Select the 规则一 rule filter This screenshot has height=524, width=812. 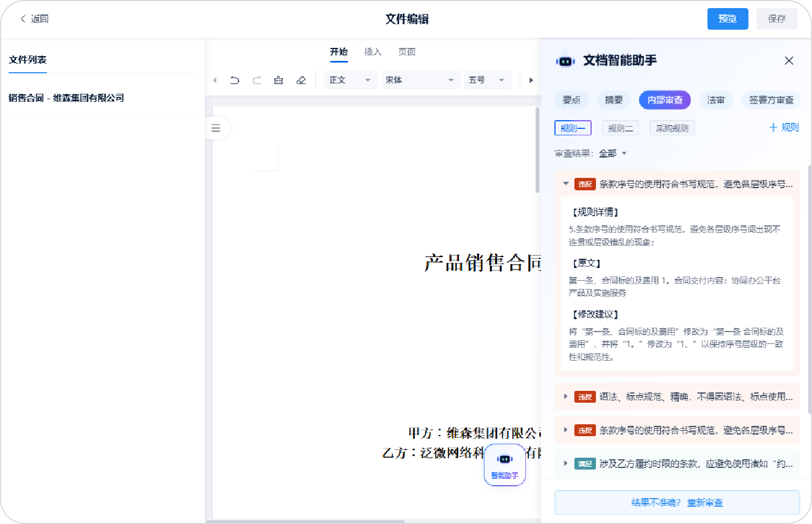(x=573, y=128)
